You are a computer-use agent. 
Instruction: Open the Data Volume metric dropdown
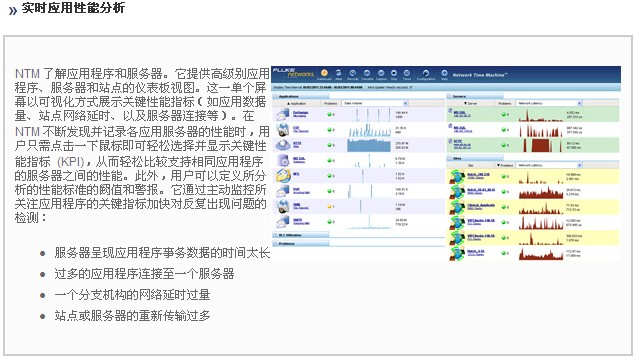tap(375, 104)
